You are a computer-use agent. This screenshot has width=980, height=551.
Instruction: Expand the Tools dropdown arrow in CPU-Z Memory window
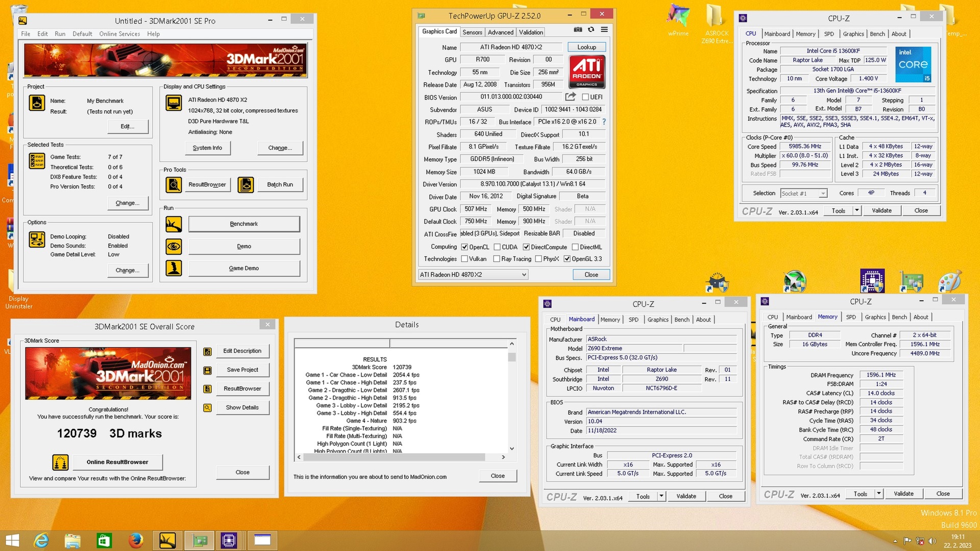(x=879, y=493)
